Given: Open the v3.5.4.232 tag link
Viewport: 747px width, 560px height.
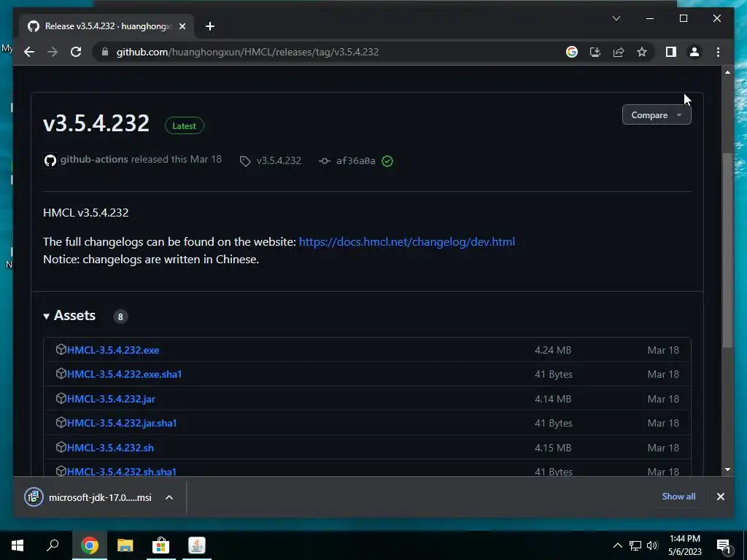Looking at the screenshot, I should (x=279, y=160).
